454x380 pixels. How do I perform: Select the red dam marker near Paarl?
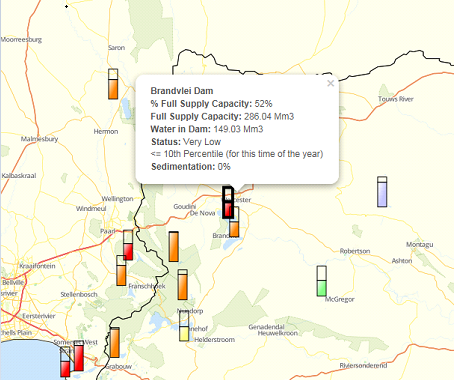pyautogui.click(x=128, y=245)
